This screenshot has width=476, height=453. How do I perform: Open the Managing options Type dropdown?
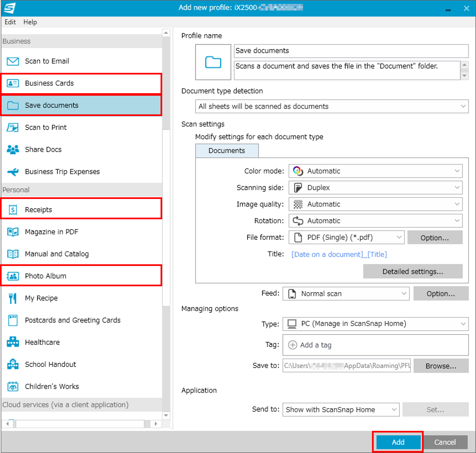point(375,324)
